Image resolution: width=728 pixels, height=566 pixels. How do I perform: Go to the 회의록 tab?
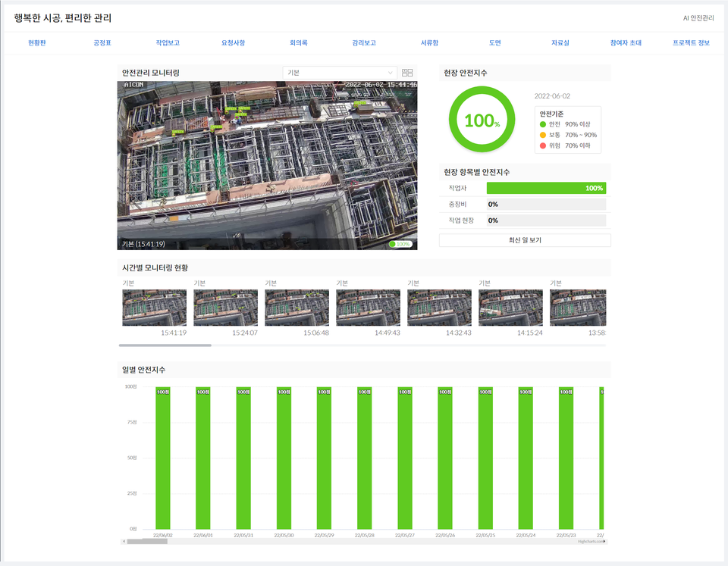pos(299,42)
